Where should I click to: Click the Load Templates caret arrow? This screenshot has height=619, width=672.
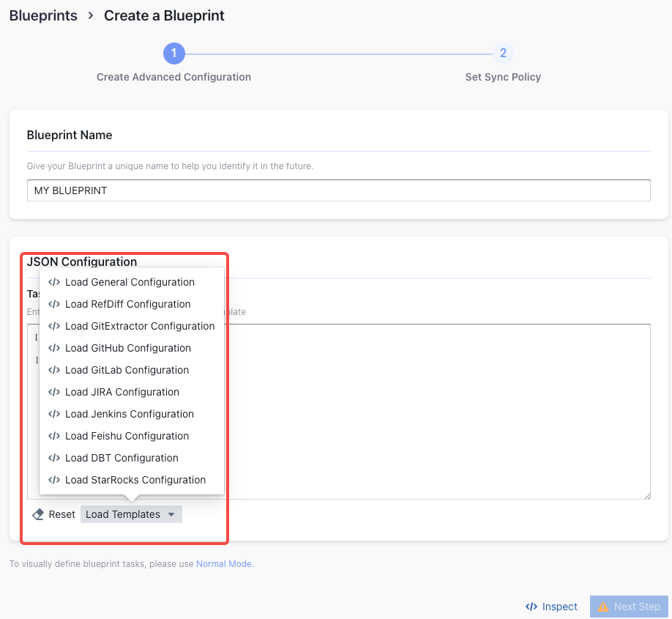click(171, 514)
